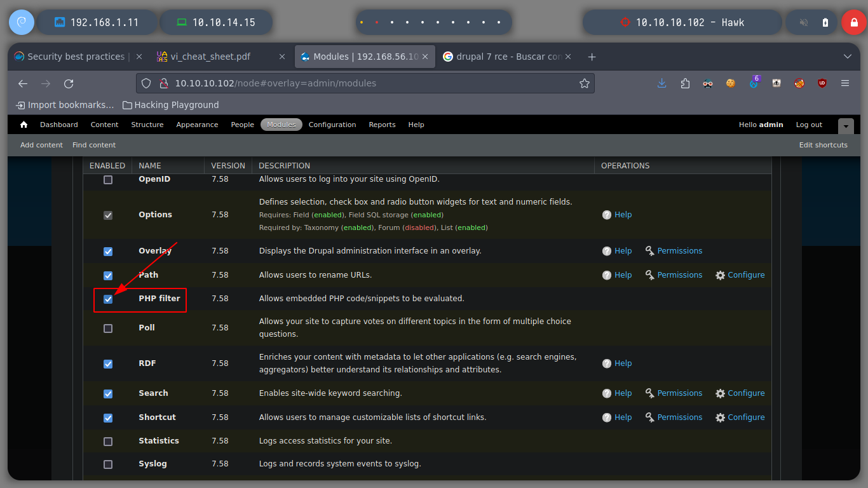The image size is (868, 488).
Task: Toggle the Search module checkbox
Action: 108,394
